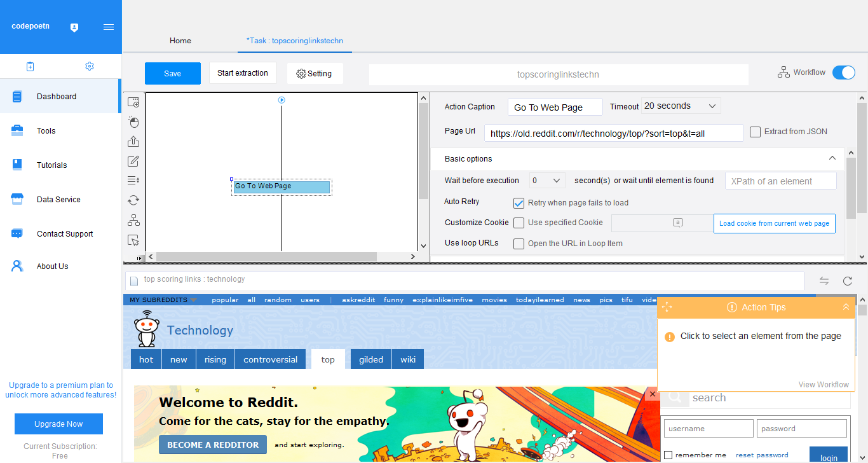Screen dimensions: 868x463
Task: Select the pointer selection tool icon
Action: coord(133,240)
